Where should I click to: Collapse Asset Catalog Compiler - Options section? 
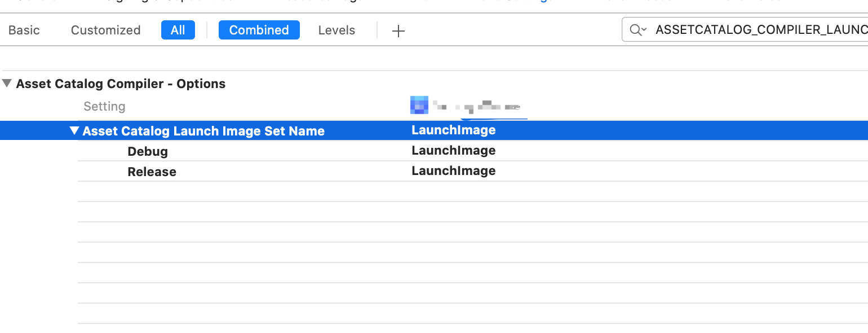(7, 84)
